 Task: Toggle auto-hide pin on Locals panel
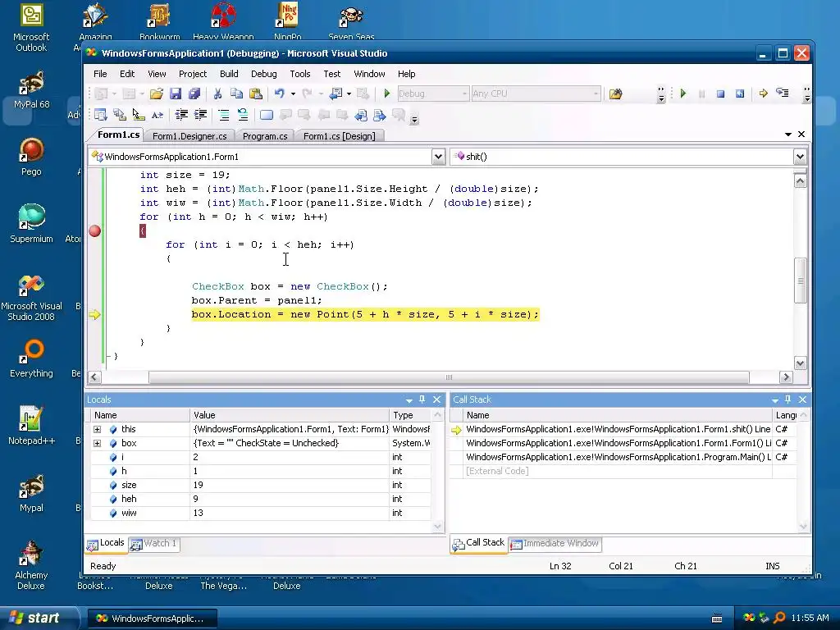point(422,399)
